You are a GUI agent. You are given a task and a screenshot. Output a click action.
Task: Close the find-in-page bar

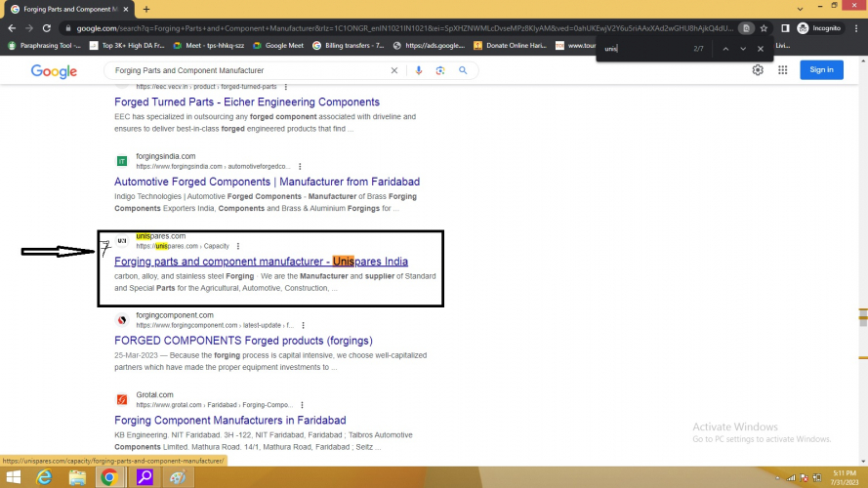(x=761, y=49)
